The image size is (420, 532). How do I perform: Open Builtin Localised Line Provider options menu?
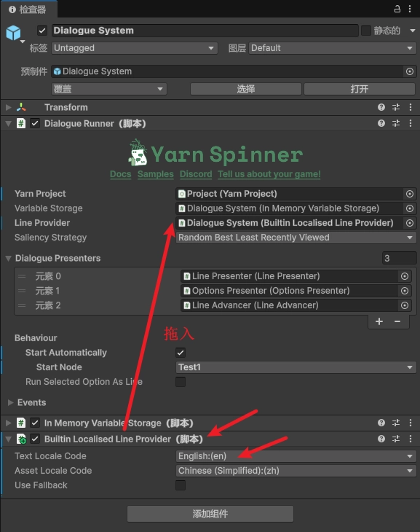tap(411, 439)
